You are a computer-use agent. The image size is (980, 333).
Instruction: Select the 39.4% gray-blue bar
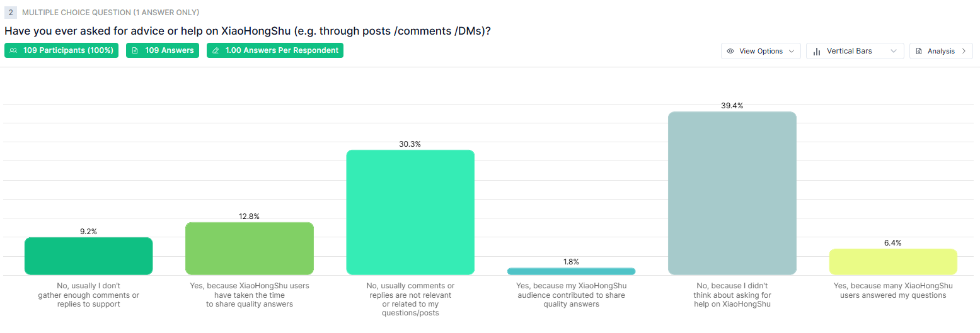click(x=732, y=193)
